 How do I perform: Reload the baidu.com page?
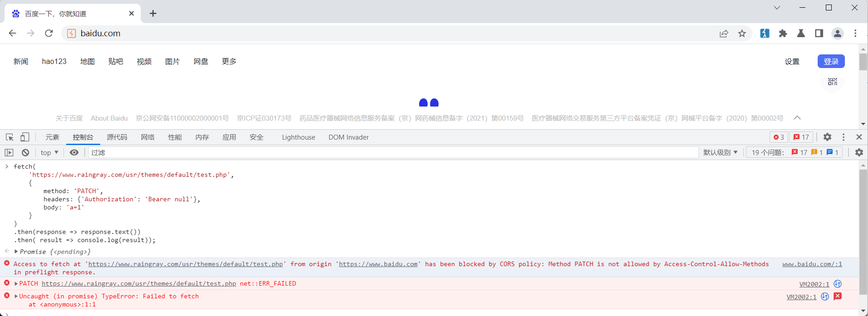tap(49, 33)
